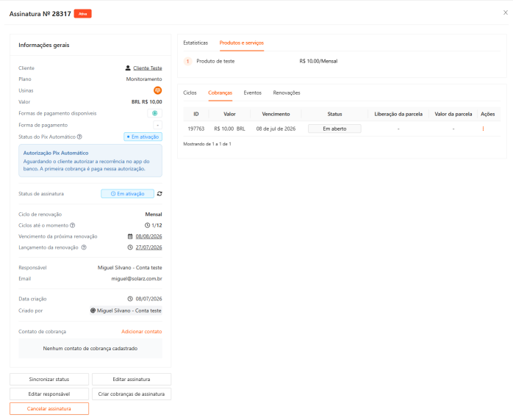Click the Pix payment method icon
Image resolution: width=513 pixels, height=420 pixels.
tap(155, 113)
